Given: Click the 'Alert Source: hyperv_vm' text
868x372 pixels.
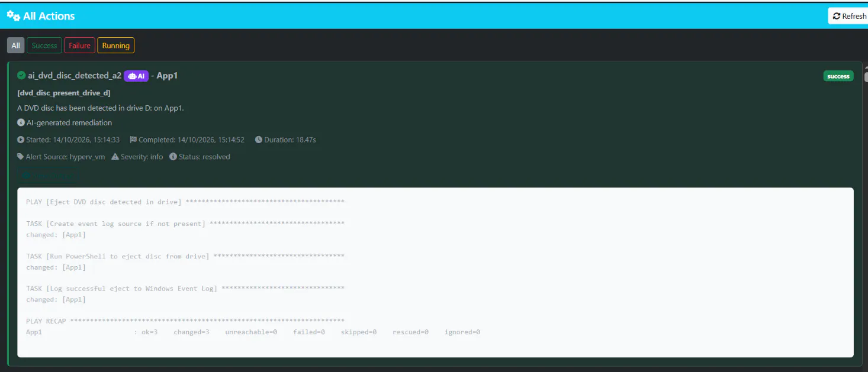Looking at the screenshot, I should (65, 157).
